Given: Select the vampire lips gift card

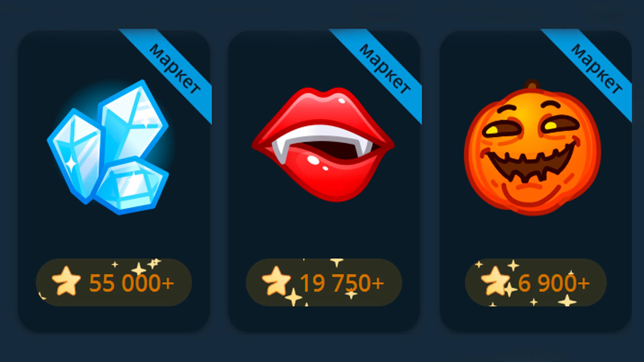Looking at the screenshot, I should click(324, 181).
